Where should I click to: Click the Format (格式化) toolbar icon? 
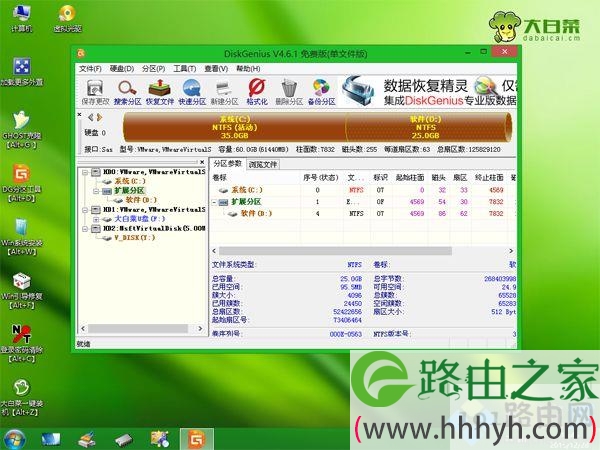tap(257, 92)
